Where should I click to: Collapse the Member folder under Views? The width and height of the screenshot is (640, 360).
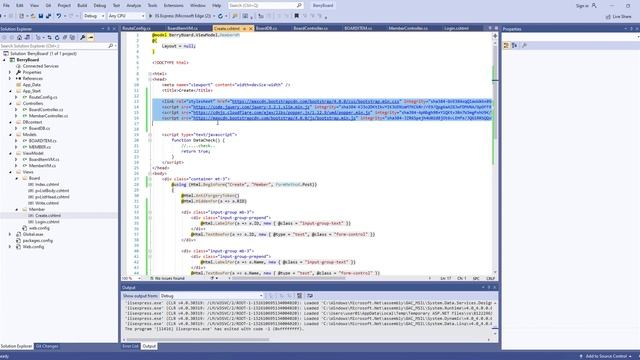click(17, 209)
